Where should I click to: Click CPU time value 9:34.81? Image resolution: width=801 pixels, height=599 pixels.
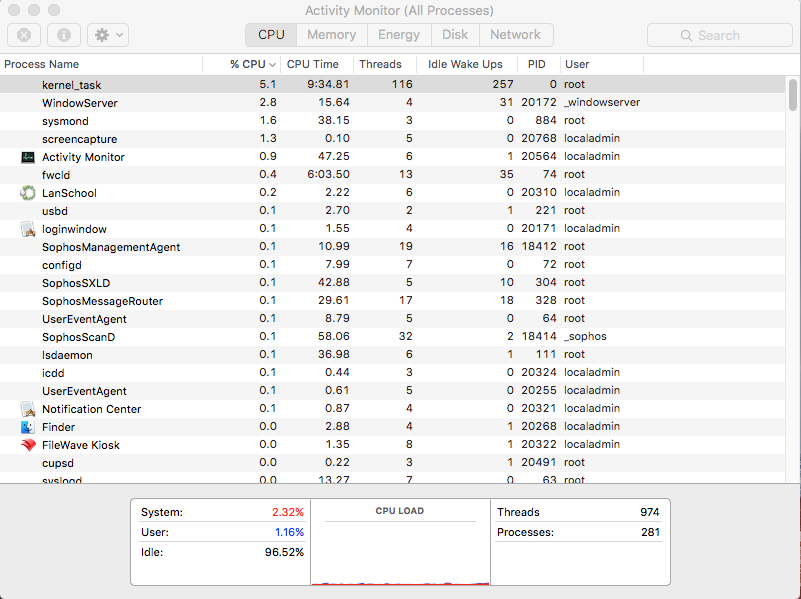(x=328, y=84)
